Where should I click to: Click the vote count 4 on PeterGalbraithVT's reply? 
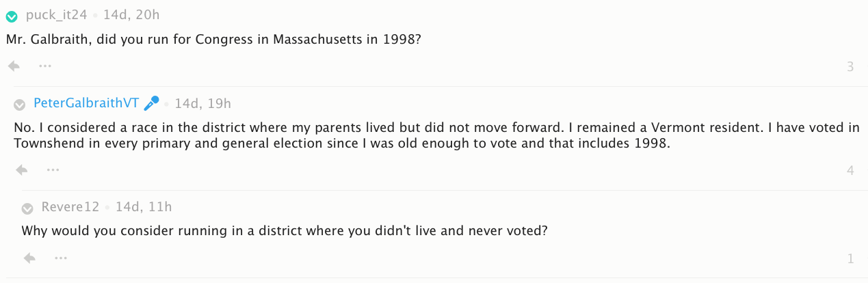(x=850, y=170)
